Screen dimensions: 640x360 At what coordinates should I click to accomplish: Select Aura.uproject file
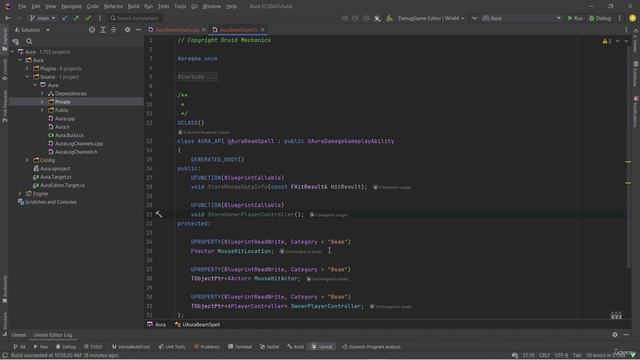click(55, 169)
